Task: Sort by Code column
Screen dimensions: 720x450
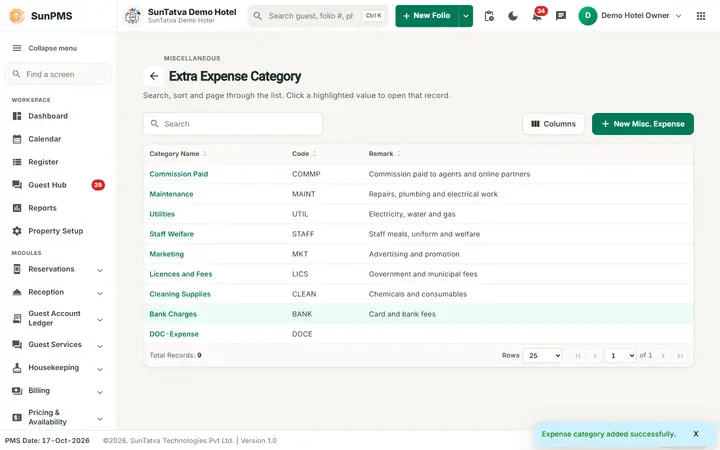Action: pos(304,154)
